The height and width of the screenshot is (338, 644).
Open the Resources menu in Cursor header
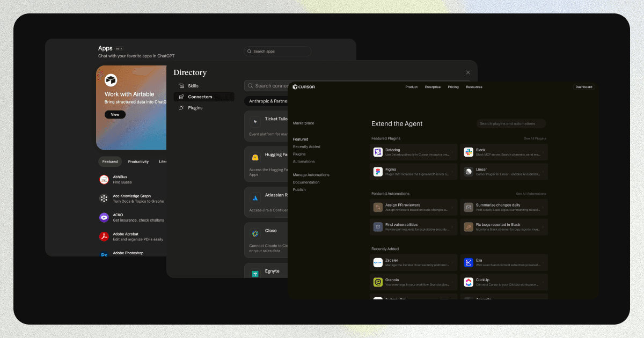pyautogui.click(x=474, y=87)
